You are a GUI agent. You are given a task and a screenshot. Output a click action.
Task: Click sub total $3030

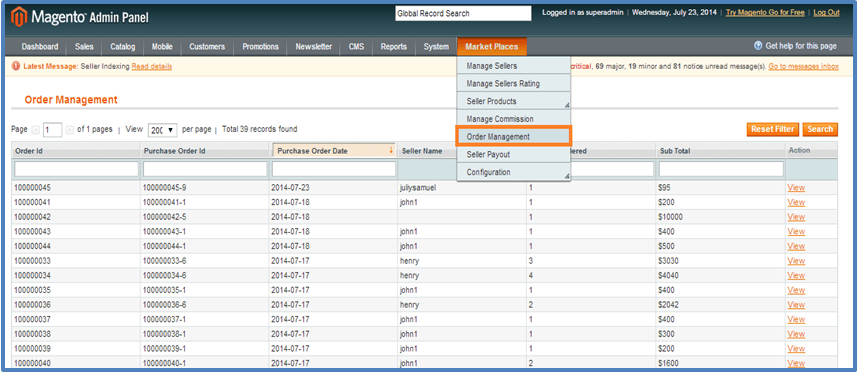(669, 261)
